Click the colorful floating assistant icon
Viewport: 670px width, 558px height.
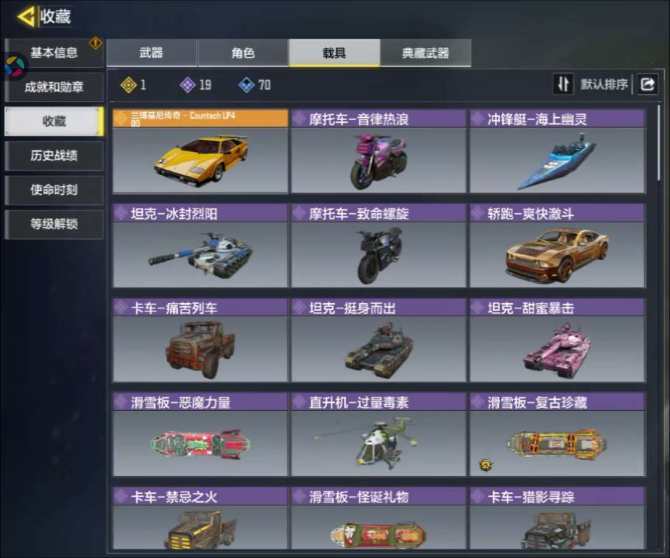[x=15, y=67]
